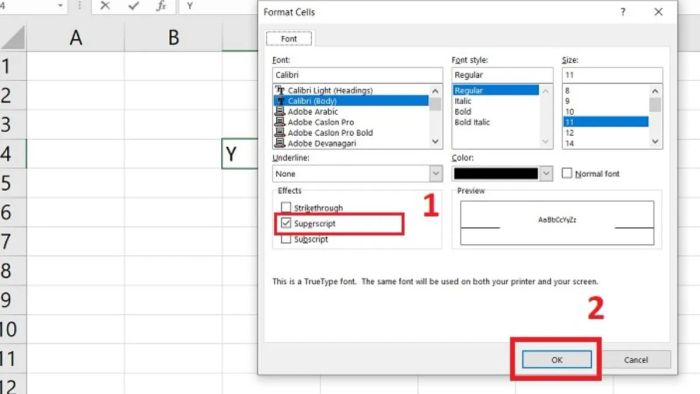Edit the Font name field showing Calibri
The image size is (700, 394).
(x=357, y=75)
